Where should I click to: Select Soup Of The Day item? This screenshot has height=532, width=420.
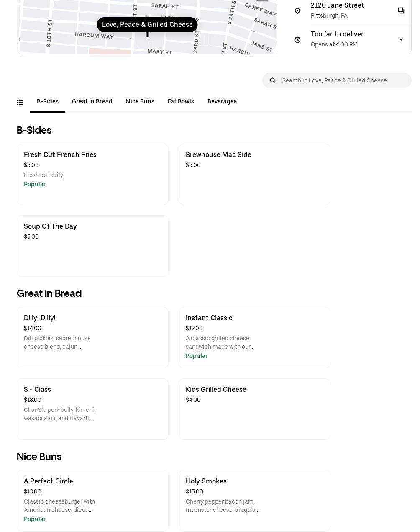pos(92,246)
